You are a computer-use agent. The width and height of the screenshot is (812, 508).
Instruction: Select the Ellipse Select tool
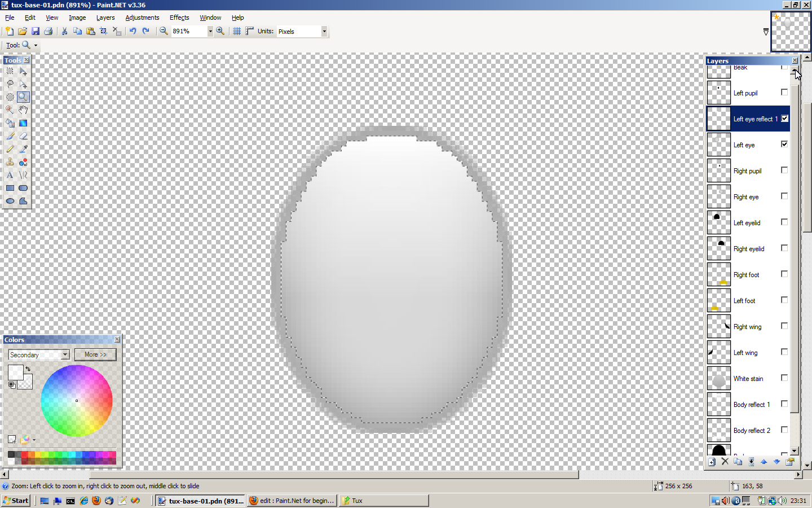pyautogui.click(x=10, y=97)
